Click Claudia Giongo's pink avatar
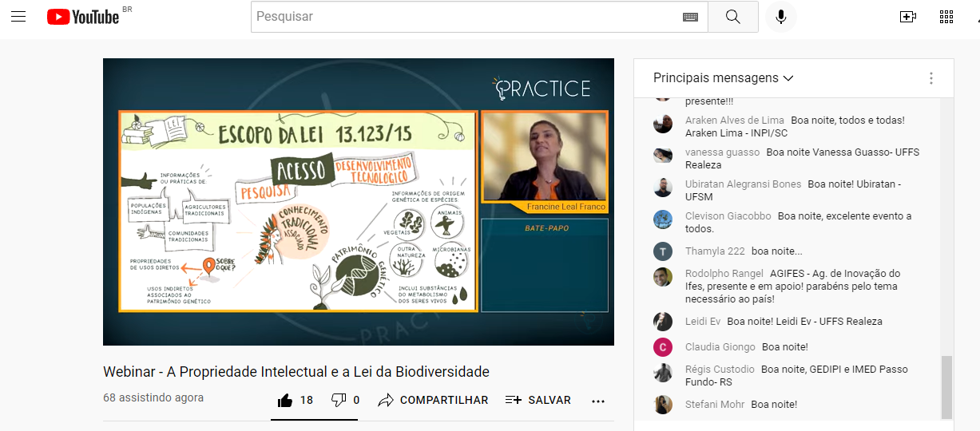980x431 pixels. (x=663, y=347)
